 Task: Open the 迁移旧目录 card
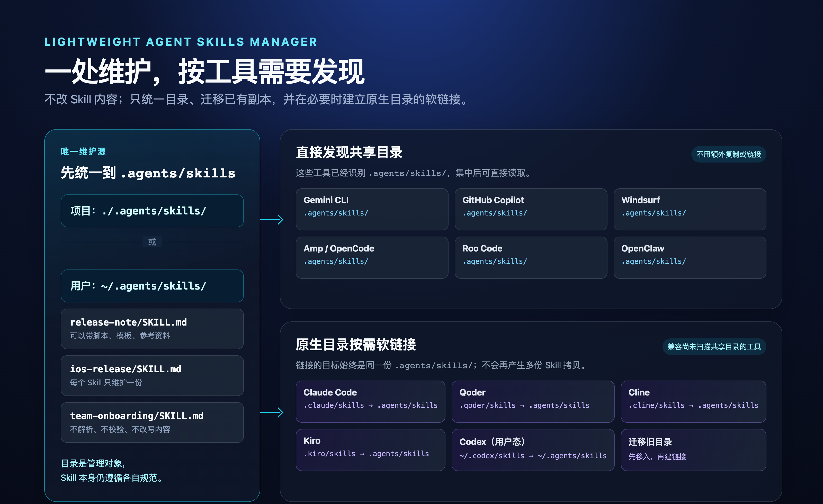click(693, 450)
